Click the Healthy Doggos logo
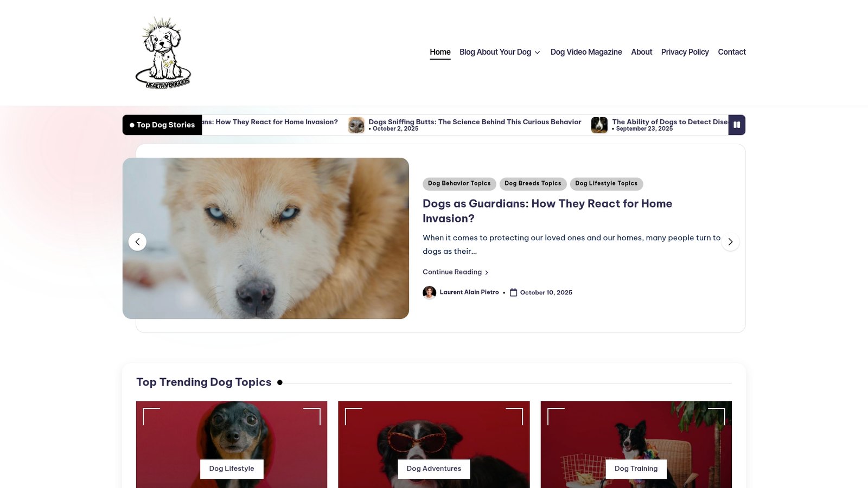Screen dimensions: 868x488 [x=163, y=53]
